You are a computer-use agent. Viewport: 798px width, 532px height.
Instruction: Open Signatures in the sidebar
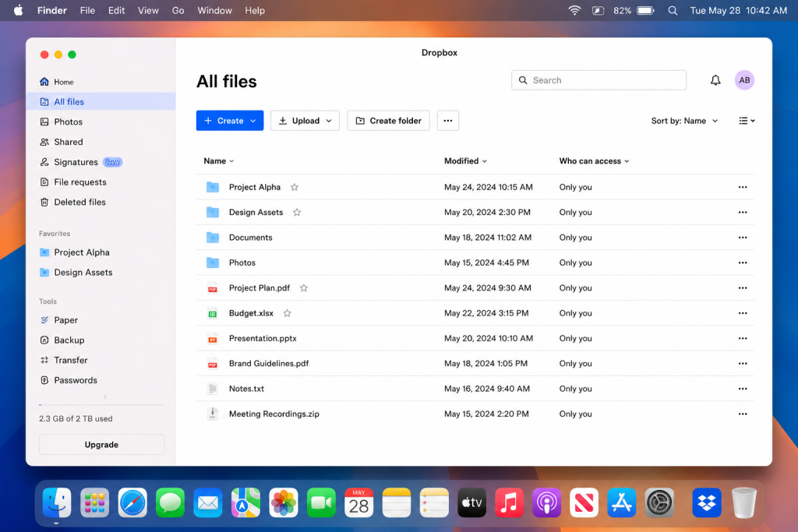click(x=101, y=162)
